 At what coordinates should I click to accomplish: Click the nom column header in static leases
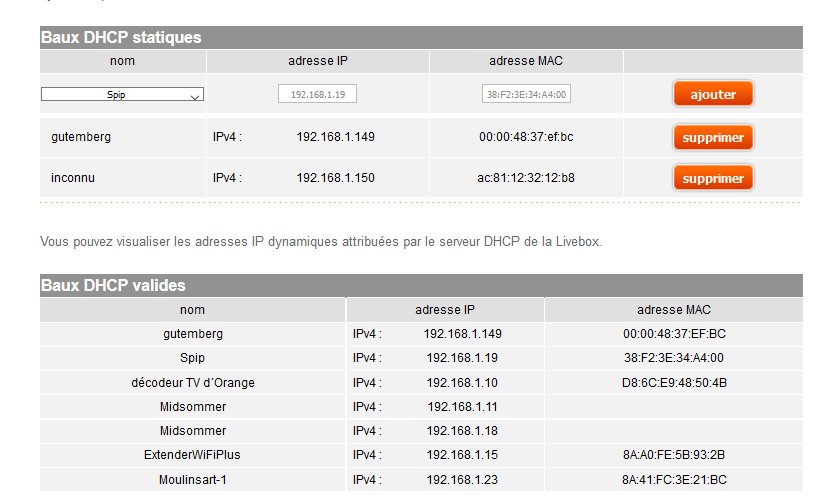click(122, 61)
